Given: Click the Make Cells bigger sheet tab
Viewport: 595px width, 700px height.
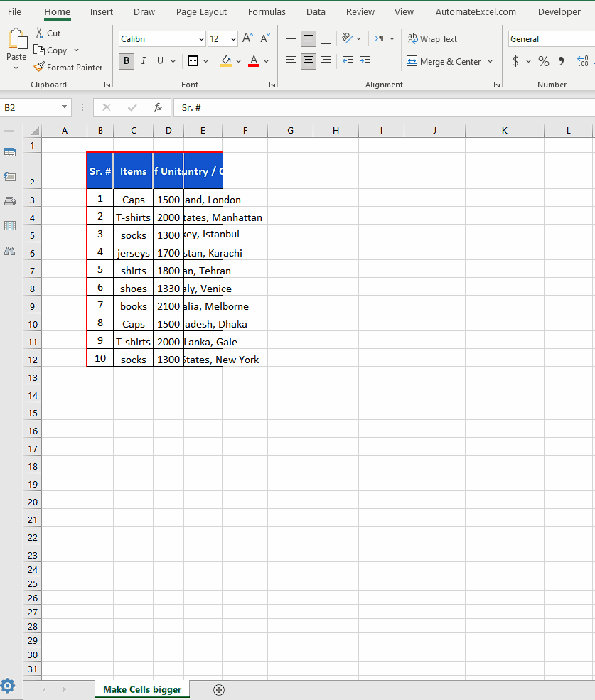Looking at the screenshot, I should [x=141, y=689].
